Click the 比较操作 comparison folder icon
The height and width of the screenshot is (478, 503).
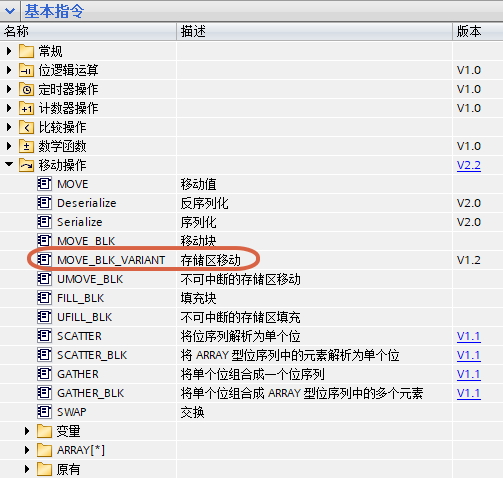(x=26, y=127)
